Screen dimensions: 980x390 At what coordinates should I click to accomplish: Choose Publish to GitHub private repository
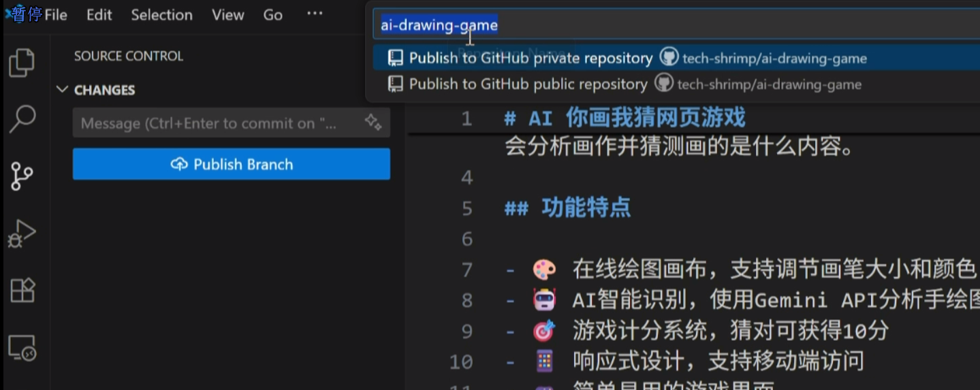(678, 58)
